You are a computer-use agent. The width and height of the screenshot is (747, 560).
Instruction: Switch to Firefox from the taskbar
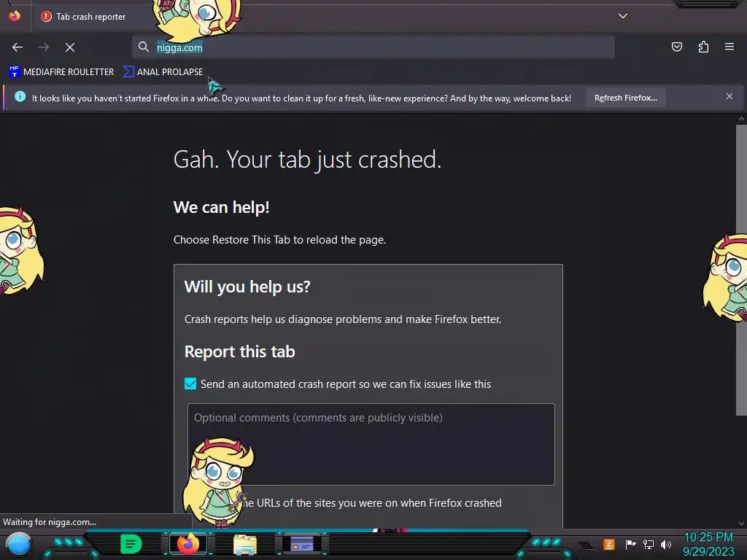coord(187,544)
